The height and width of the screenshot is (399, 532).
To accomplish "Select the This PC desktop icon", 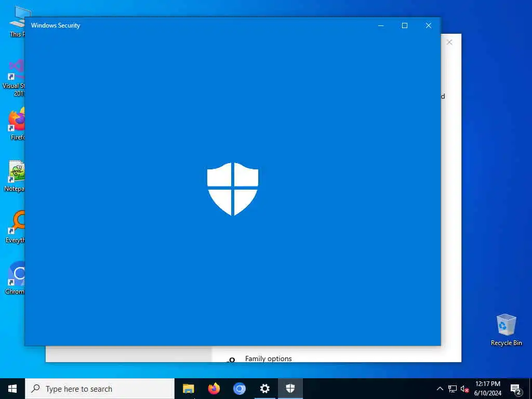I will coord(17,21).
